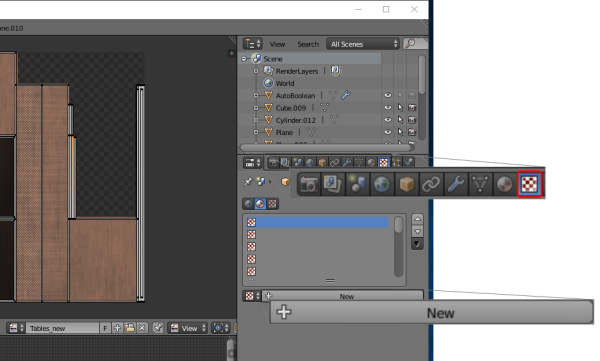Expand the AutoBoolean object node
Viewport: 600px width, 361px height.
tap(256, 95)
